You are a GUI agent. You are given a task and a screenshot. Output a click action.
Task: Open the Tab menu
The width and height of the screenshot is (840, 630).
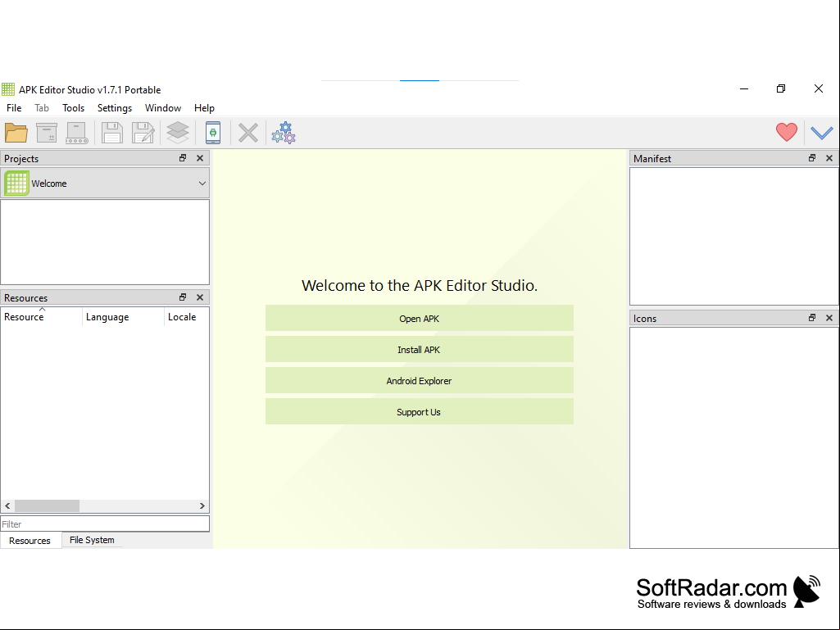click(x=42, y=107)
